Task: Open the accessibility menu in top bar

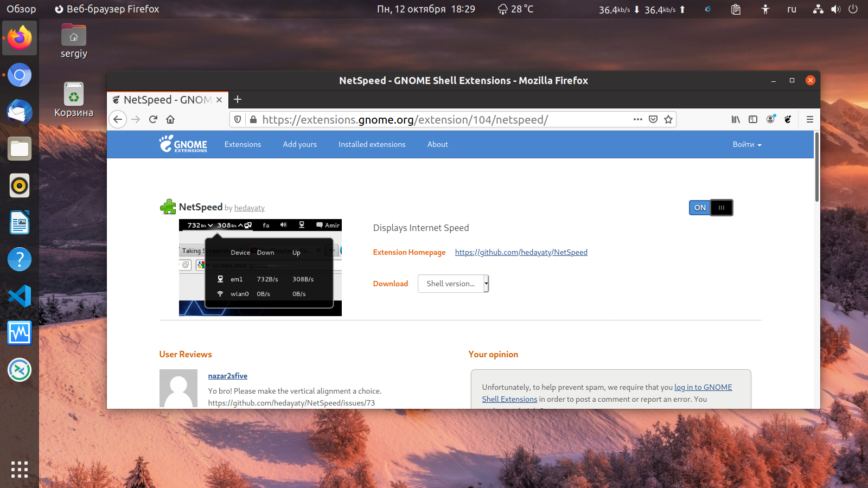Action: [765, 9]
